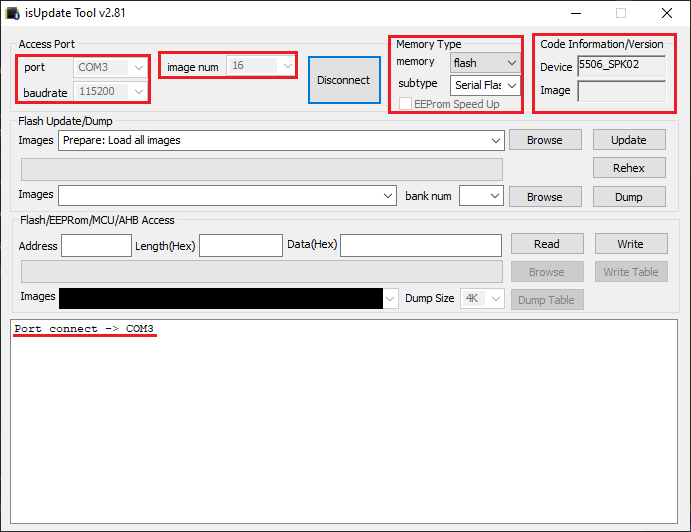Click Browse next to Dump
The height and width of the screenshot is (532, 691).
click(545, 197)
